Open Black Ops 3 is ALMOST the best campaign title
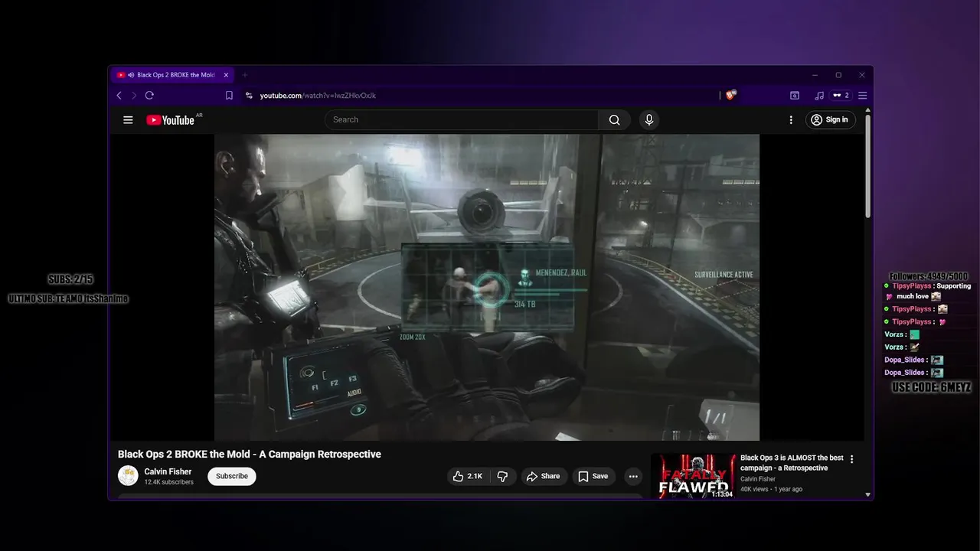The image size is (980, 551). 792,463
